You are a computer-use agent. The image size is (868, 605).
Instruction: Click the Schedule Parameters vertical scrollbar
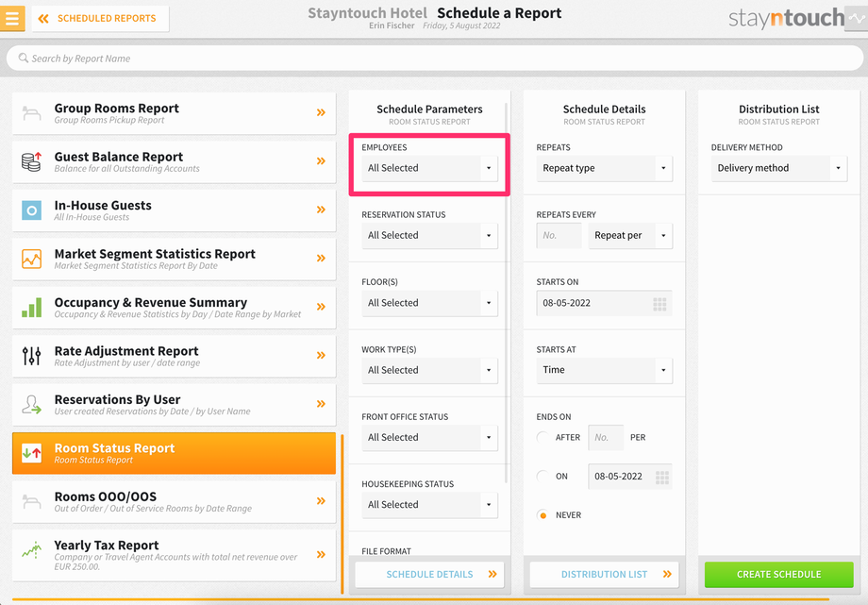(x=506, y=293)
